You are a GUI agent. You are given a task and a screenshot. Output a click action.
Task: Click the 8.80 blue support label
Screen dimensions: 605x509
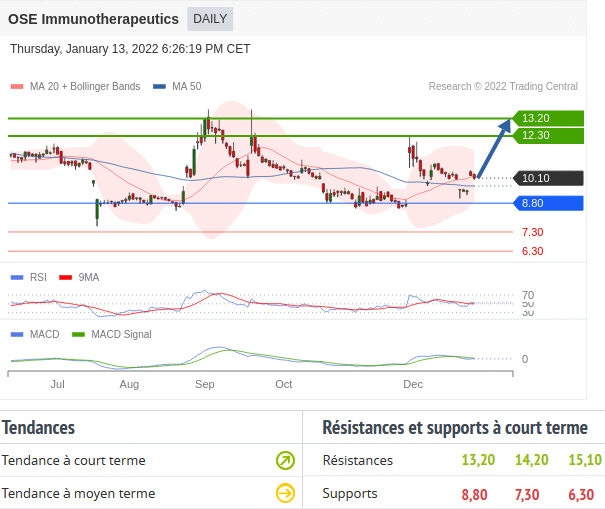click(548, 203)
